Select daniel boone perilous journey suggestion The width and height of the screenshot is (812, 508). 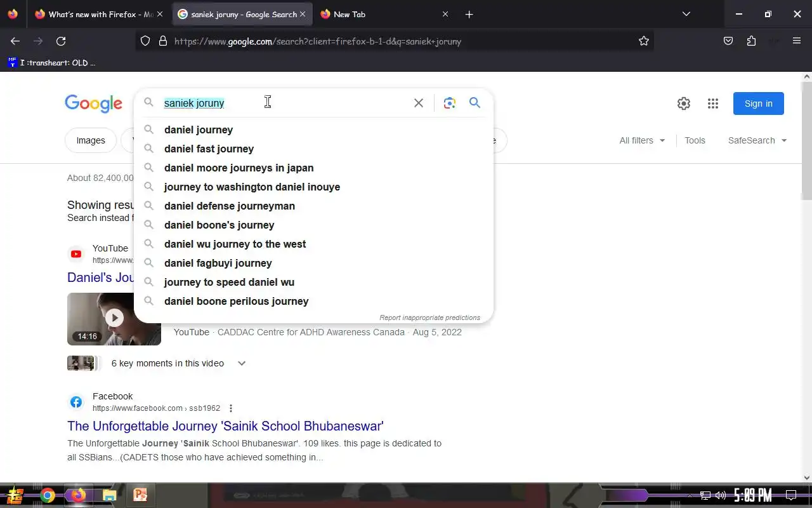coord(313,301)
